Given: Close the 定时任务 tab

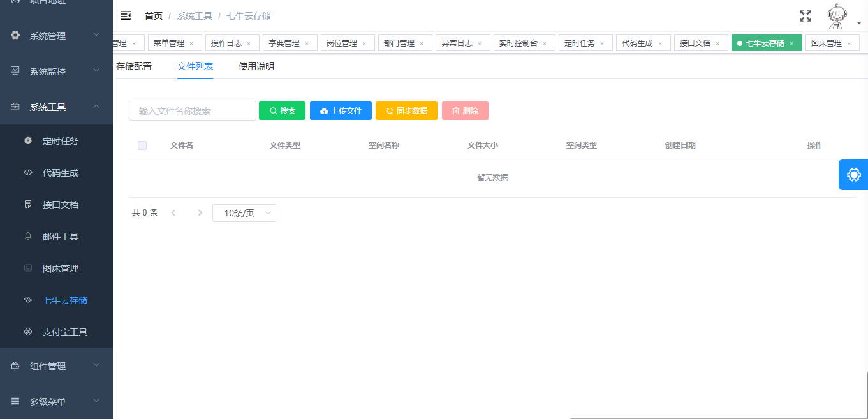Looking at the screenshot, I should pyautogui.click(x=602, y=43).
